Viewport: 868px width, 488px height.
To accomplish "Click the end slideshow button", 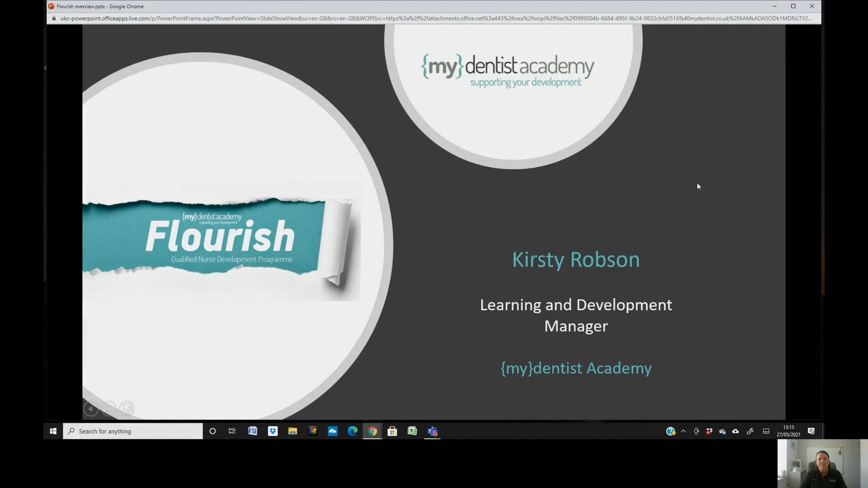I will 127,409.
